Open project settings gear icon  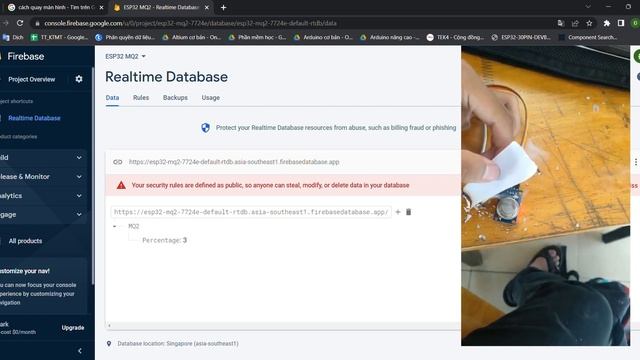point(79,79)
